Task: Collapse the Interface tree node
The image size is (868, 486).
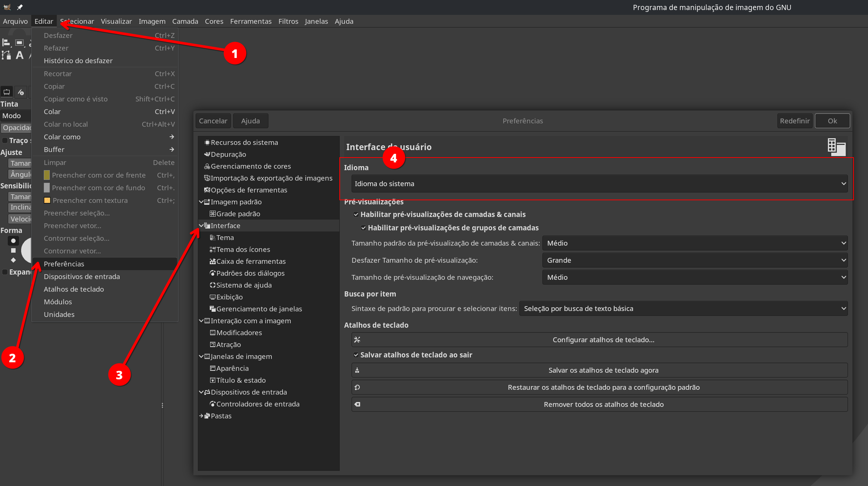Action: (x=201, y=226)
